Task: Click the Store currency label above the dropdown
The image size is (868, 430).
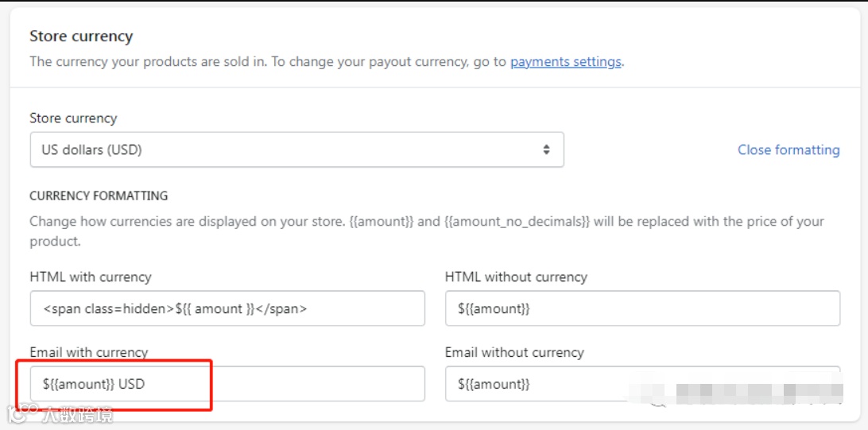Action: [x=73, y=118]
